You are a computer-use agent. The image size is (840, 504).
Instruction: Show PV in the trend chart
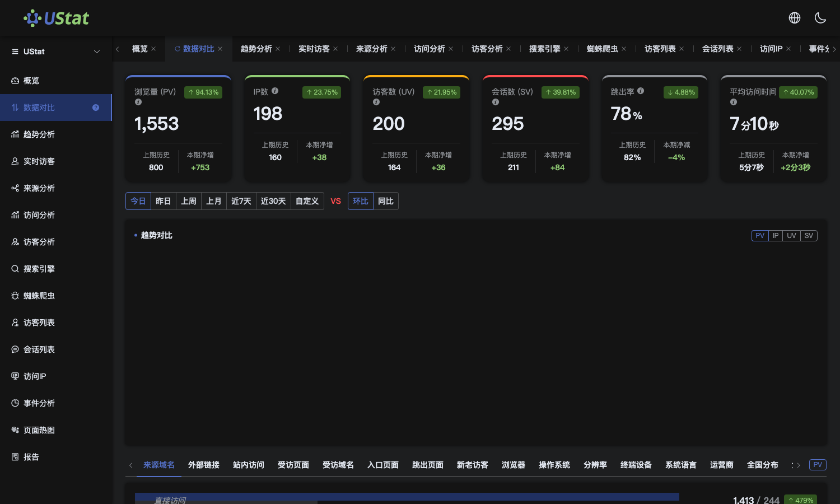(x=760, y=236)
